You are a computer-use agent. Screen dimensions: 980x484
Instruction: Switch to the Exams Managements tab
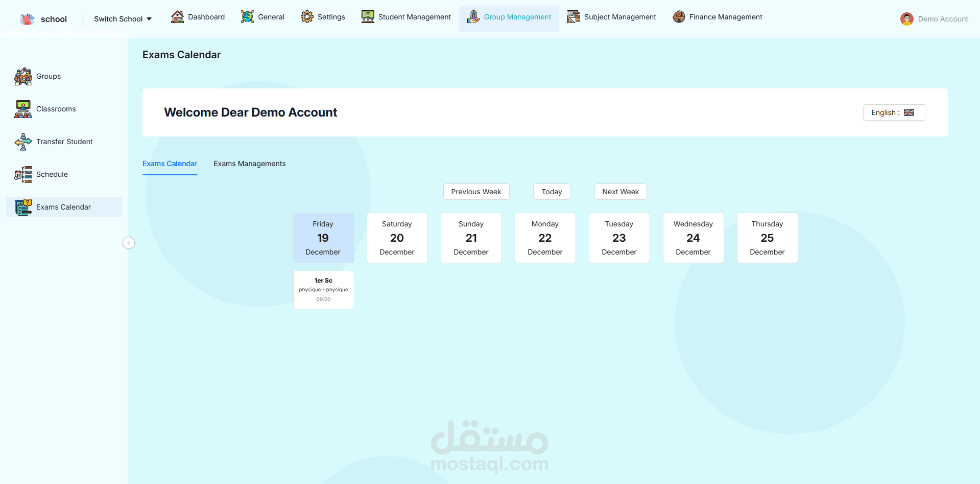(x=249, y=164)
